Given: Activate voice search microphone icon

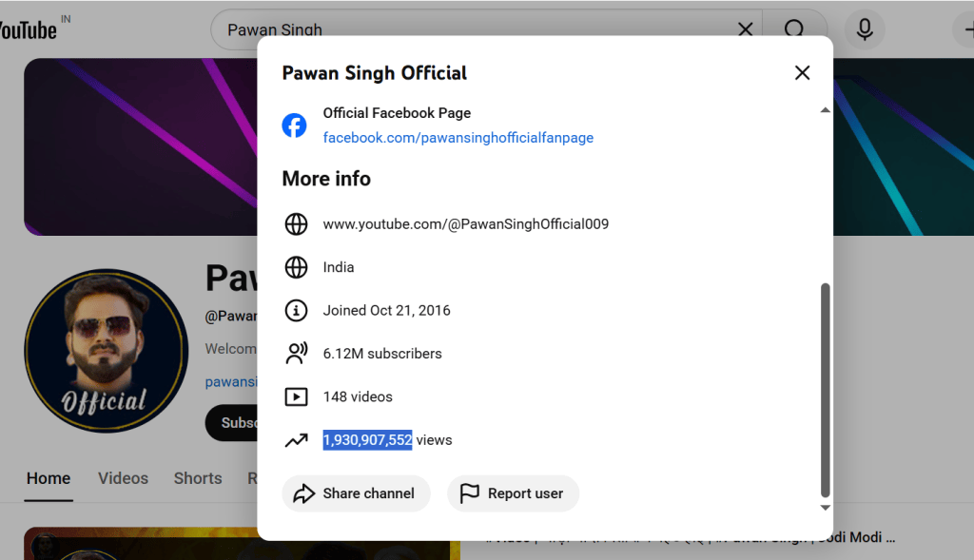Looking at the screenshot, I should 864,29.
